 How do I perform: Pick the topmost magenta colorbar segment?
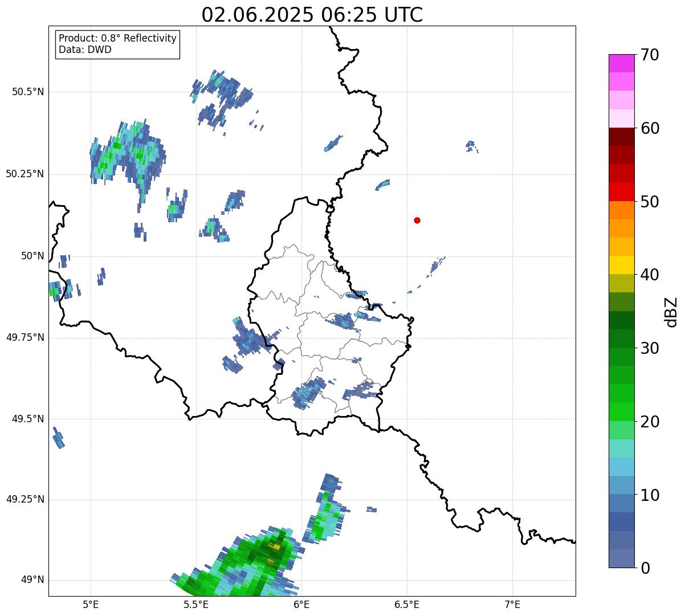point(621,63)
